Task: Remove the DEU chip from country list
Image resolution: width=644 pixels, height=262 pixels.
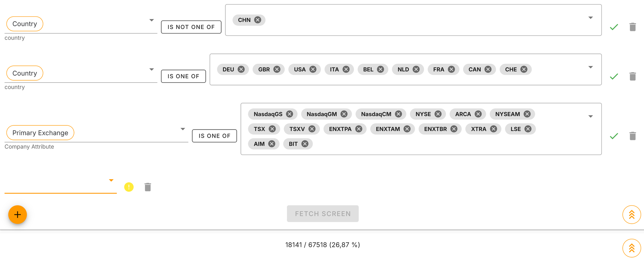Action: (x=241, y=69)
